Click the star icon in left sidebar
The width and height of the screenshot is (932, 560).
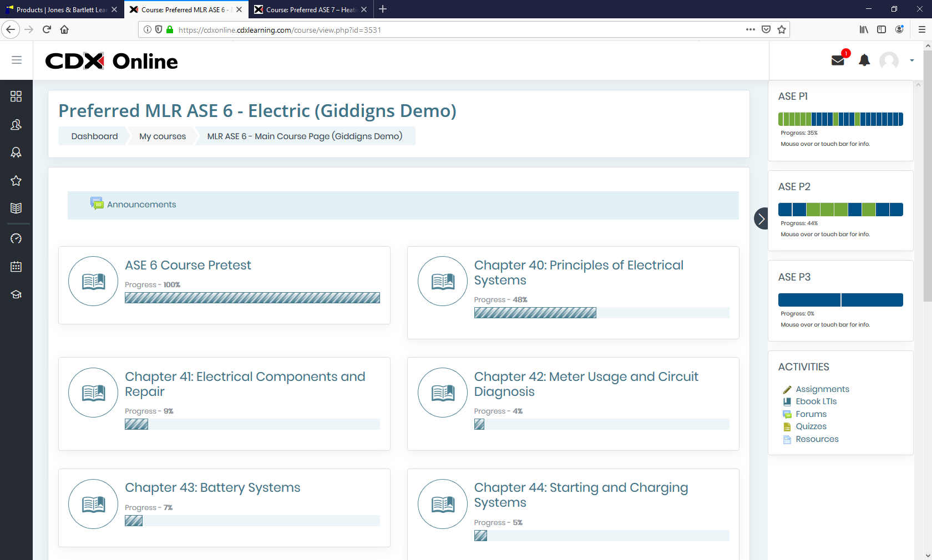[16, 181]
